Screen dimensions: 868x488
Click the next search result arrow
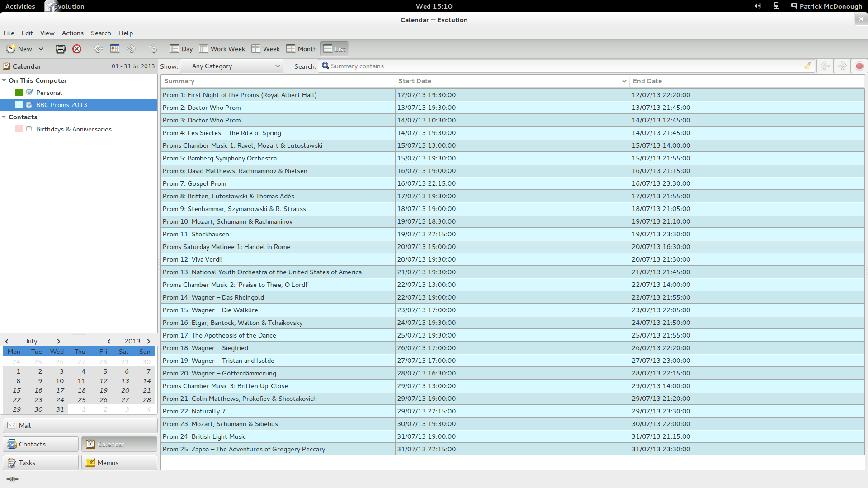click(842, 66)
